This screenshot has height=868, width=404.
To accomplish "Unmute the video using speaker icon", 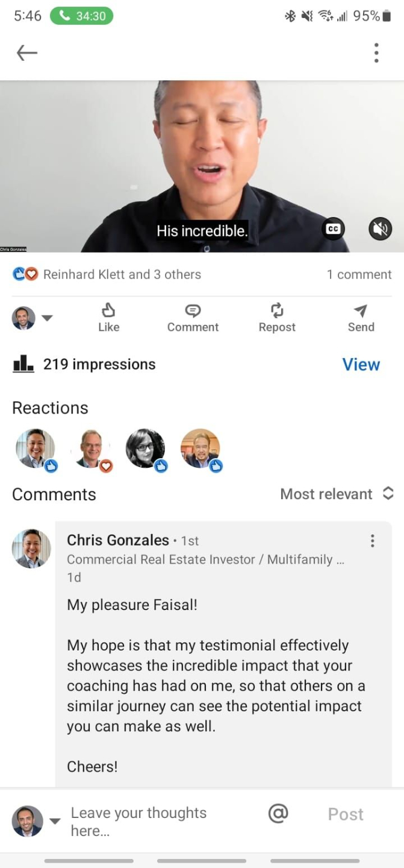I will [380, 229].
